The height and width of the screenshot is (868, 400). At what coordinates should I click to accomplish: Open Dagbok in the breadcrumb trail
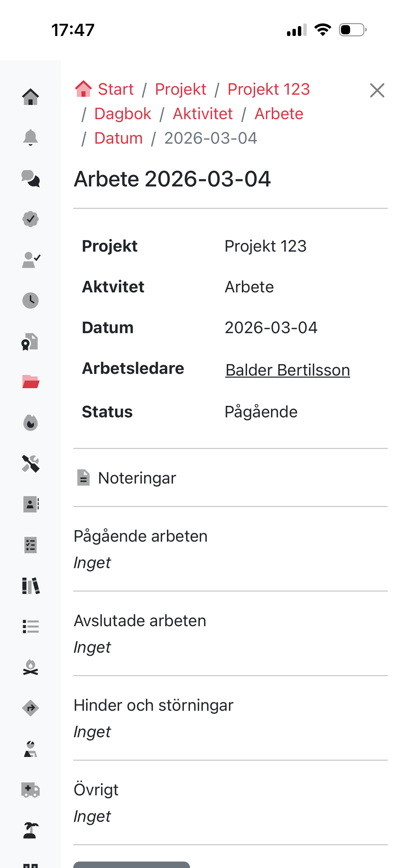(x=122, y=114)
